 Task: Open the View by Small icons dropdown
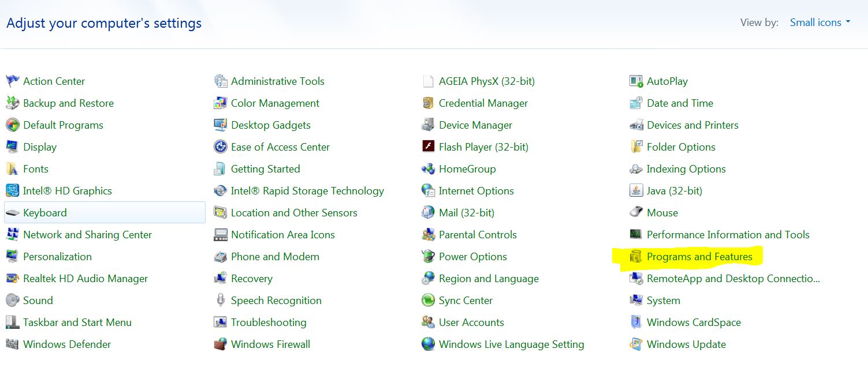pyautogui.click(x=820, y=22)
